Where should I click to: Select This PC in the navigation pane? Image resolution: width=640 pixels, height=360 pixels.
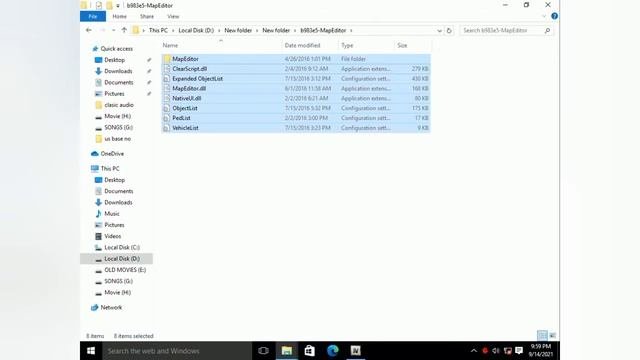coord(110,169)
